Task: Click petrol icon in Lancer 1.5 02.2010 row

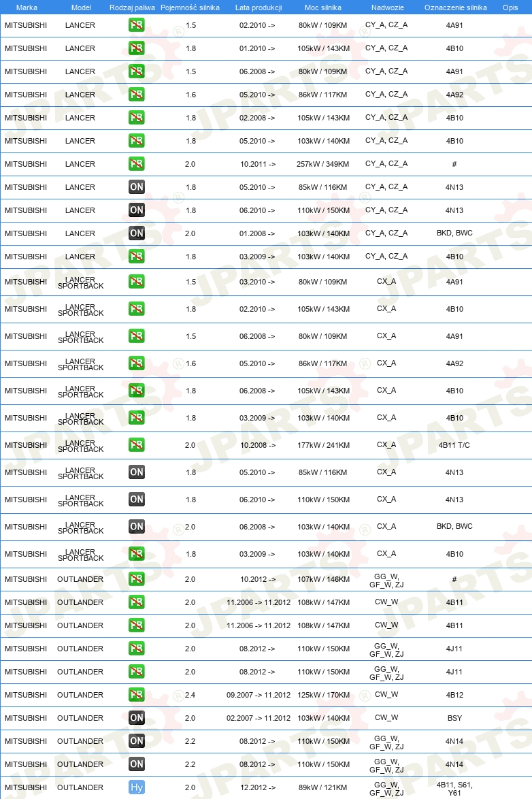Action: tap(136, 25)
